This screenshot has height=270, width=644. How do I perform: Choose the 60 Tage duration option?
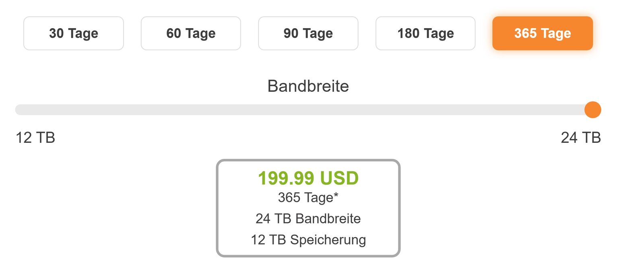191,33
